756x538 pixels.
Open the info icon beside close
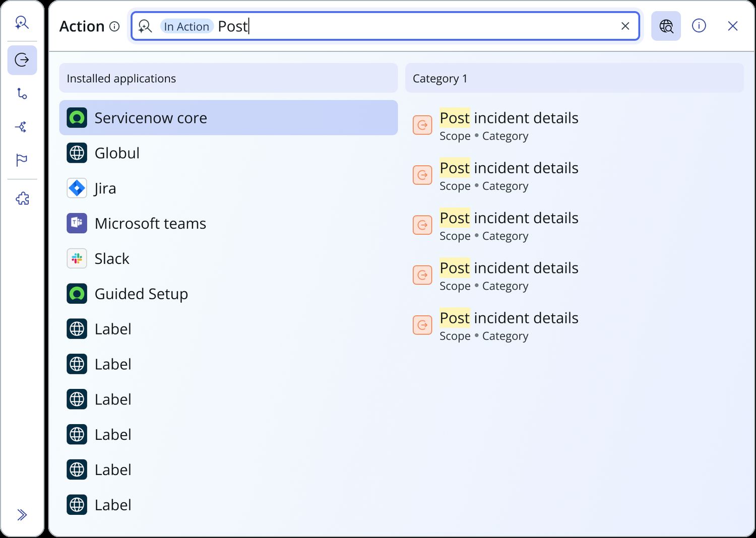699,26
